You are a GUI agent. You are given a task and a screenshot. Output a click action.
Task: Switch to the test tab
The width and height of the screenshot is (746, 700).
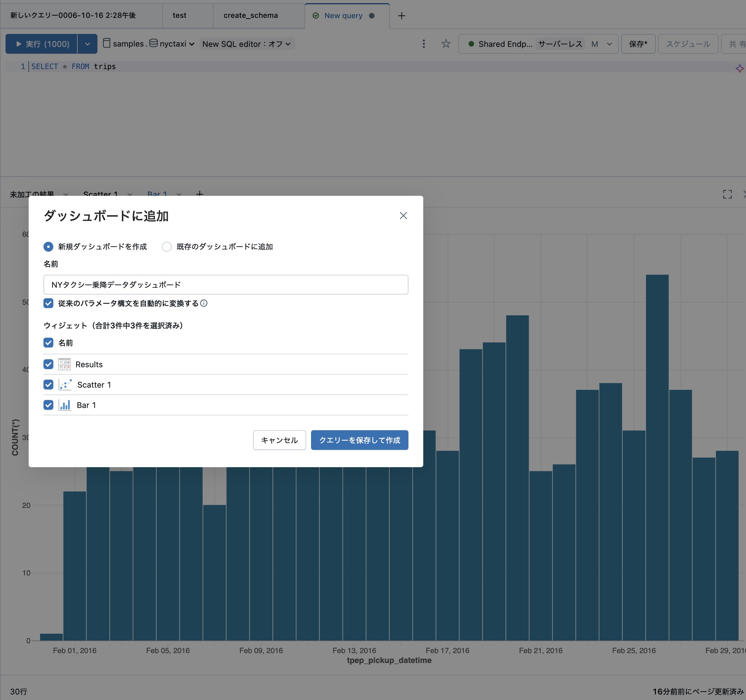179,15
